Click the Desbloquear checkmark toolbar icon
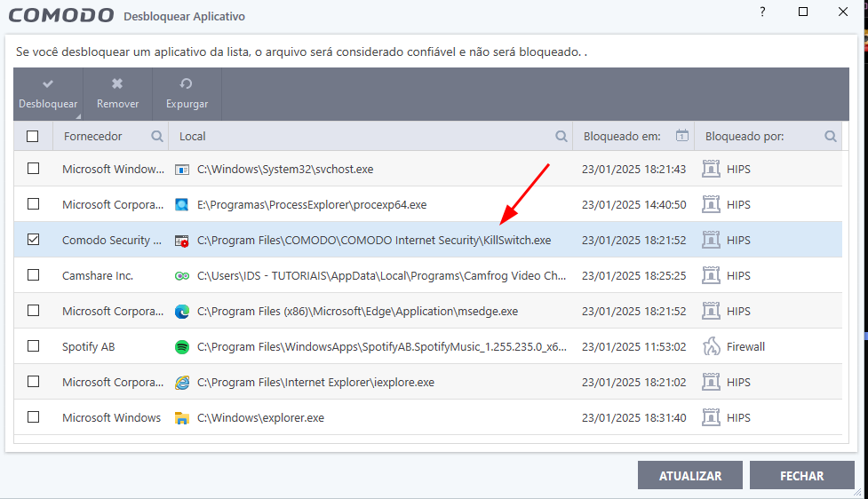Screen dimensions: 868x499 (x=48, y=83)
